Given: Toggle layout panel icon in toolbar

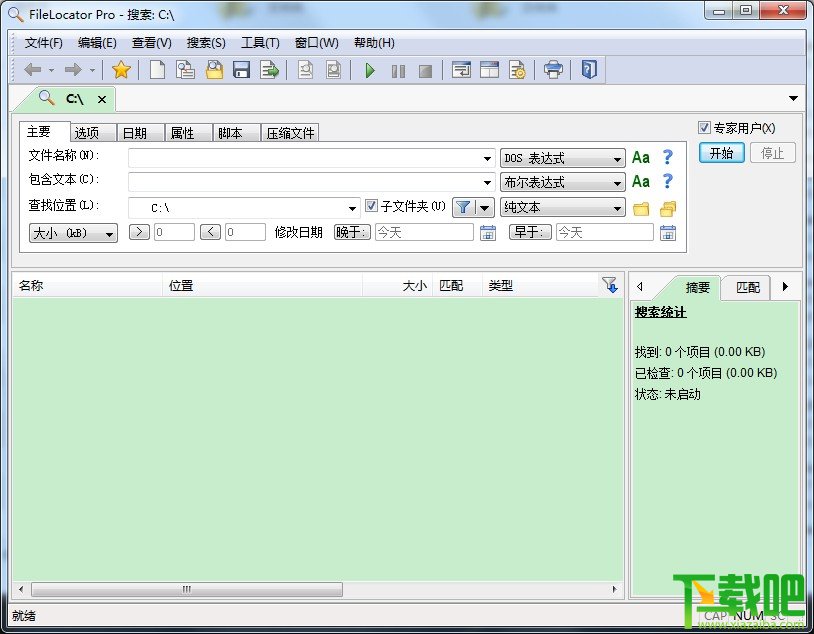Looking at the screenshot, I should click(x=489, y=70).
